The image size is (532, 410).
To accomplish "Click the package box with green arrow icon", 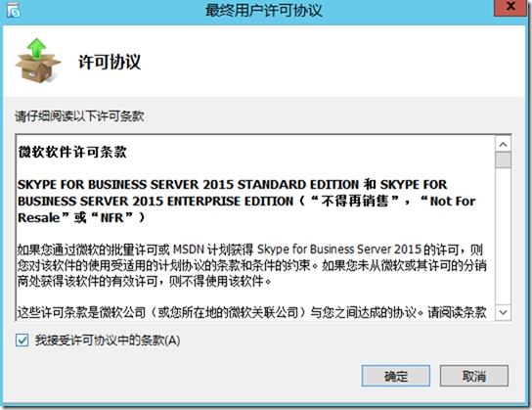I will [x=38, y=61].
